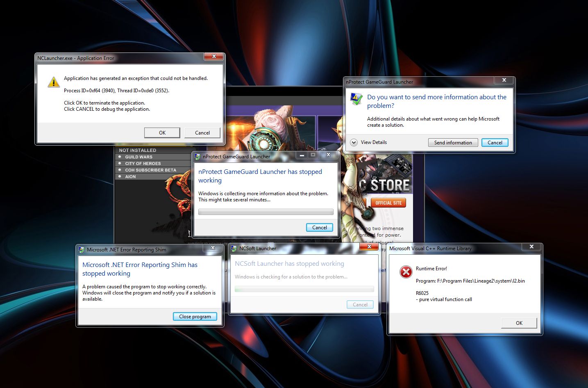
Task: Click the flag report icon beside the 'send more information' question
Action: (x=356, y=98)
